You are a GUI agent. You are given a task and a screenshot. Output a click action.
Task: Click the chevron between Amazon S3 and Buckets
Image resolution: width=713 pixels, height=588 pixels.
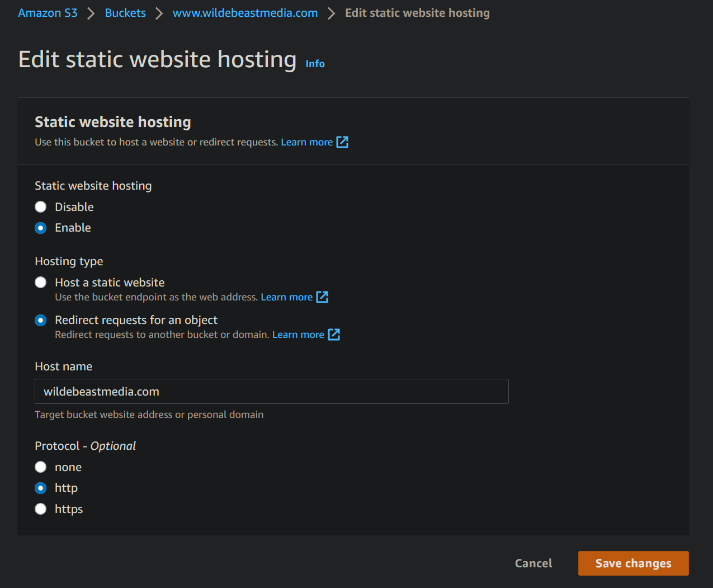pyautogui.click(x=90, y=12)
